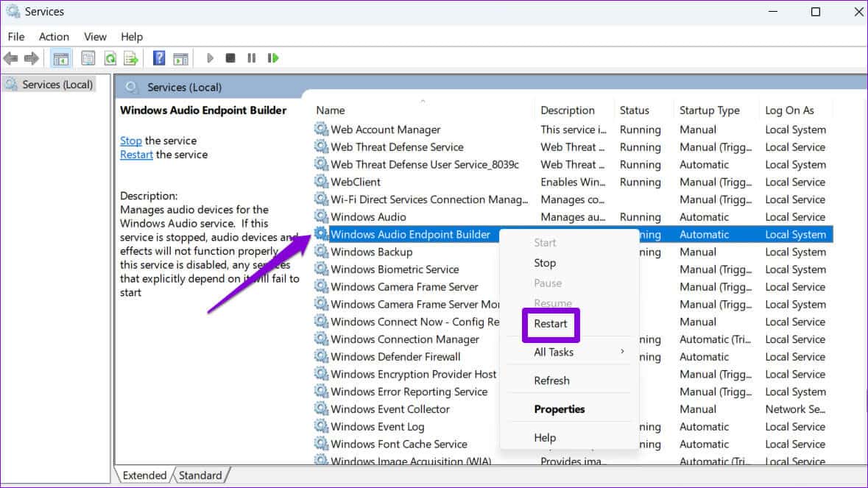This screenshot has width=868, height=488.
Task: Click the Restart the service link
Action: (136, 155)
